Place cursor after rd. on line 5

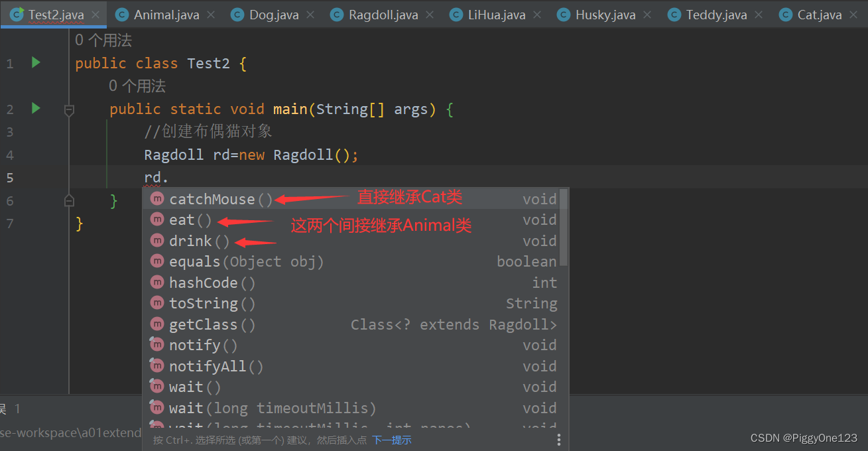170,178
